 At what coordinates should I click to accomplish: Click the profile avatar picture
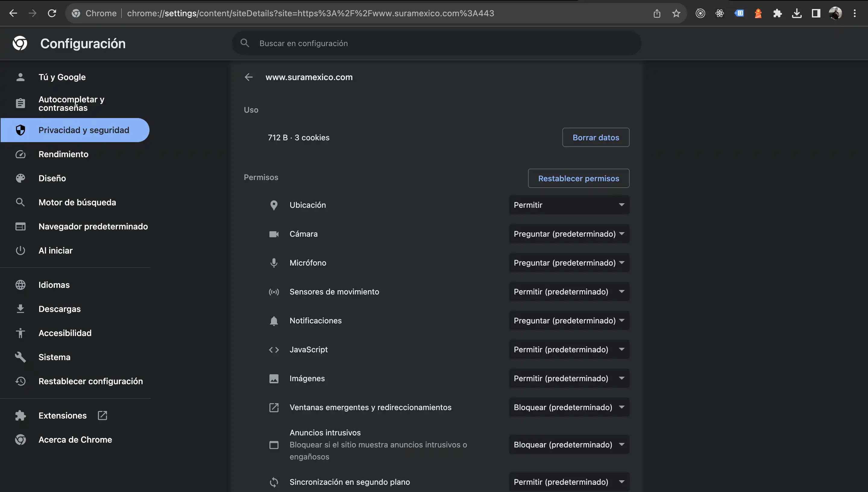click(835, 13)
